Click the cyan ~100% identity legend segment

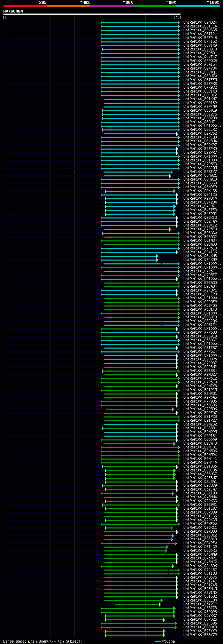(198, 6)
